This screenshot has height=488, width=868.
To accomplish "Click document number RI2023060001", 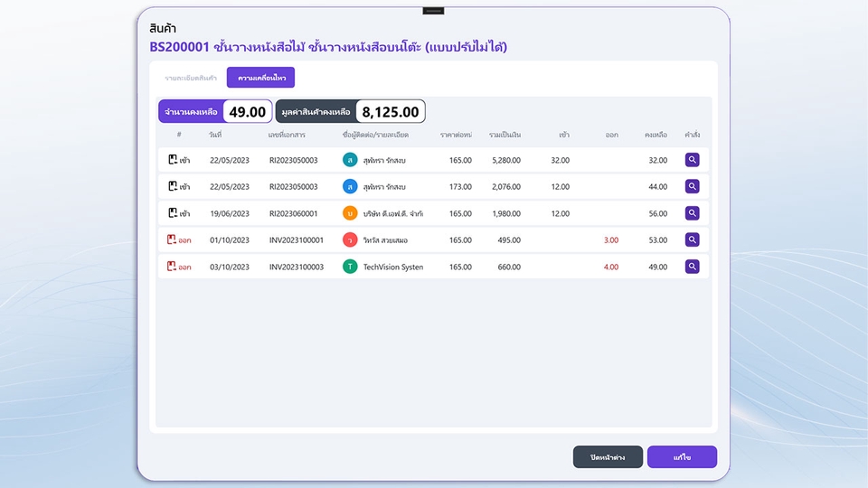I will point(293,213).
